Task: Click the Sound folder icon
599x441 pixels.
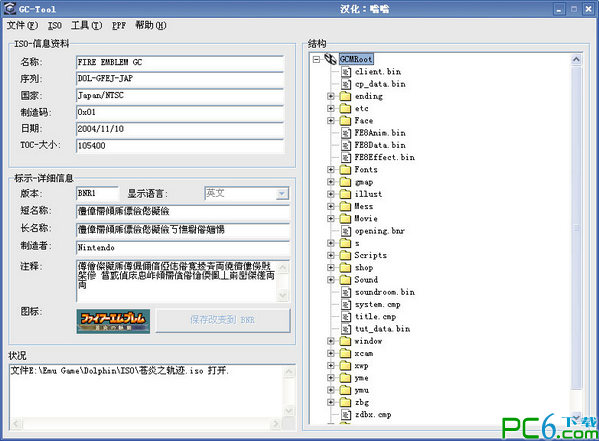Action: point(345,280)
